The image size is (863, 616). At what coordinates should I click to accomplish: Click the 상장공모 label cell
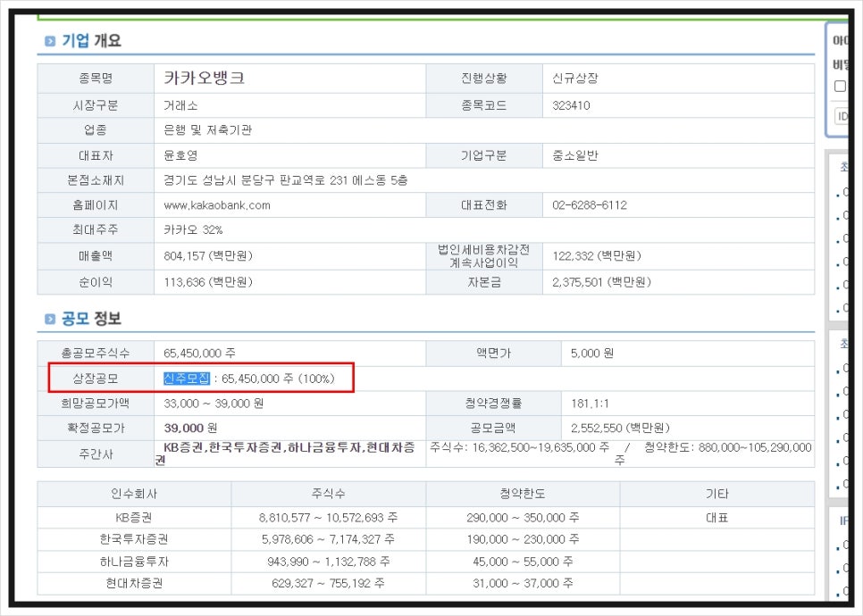coord(96,379)
